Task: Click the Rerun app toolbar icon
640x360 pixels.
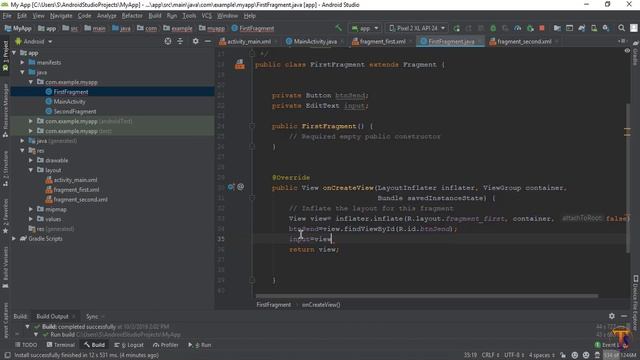Action: click(x=457, y=28)
